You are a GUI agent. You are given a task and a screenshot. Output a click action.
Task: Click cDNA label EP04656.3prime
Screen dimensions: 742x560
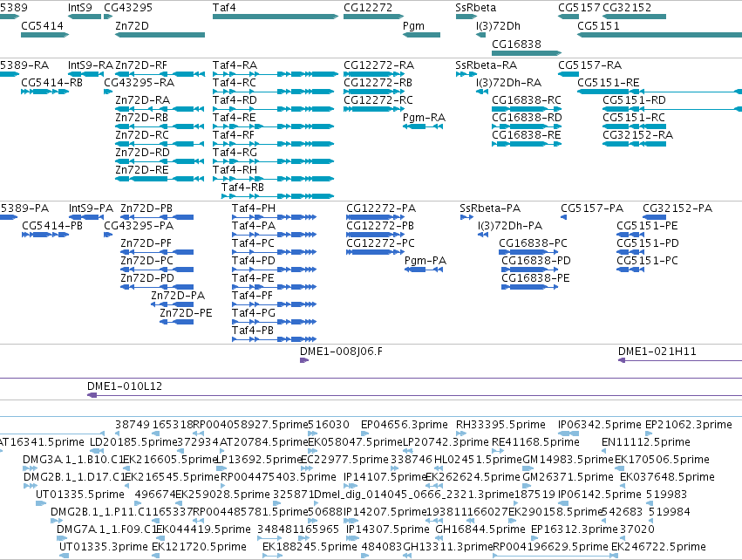point(404,425)
